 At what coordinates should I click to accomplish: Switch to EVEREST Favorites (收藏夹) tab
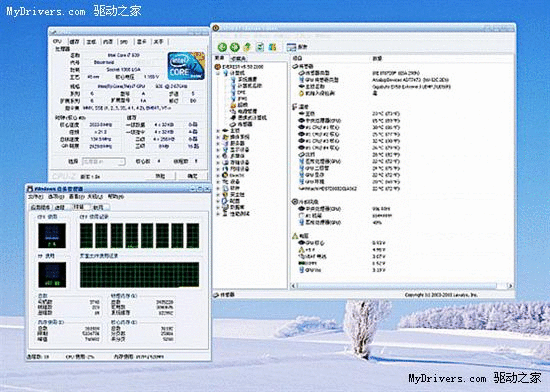tap(238, 59)
